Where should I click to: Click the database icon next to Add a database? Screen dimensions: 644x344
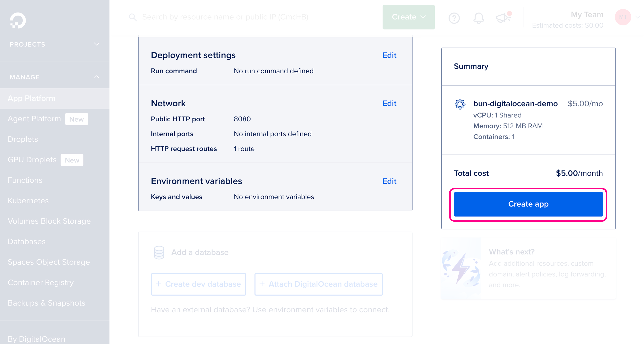159,252
